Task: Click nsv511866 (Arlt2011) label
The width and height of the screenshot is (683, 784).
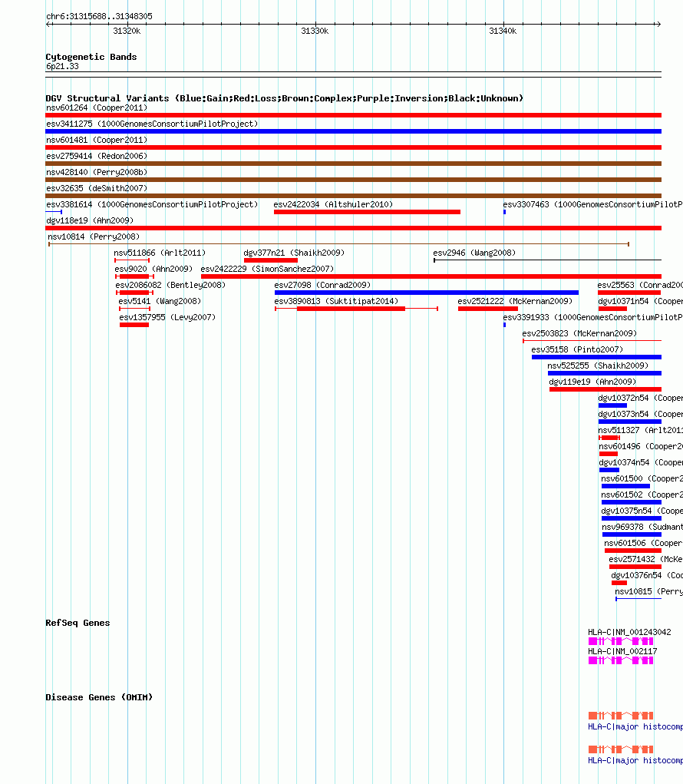Action: (x=160, y=253)
